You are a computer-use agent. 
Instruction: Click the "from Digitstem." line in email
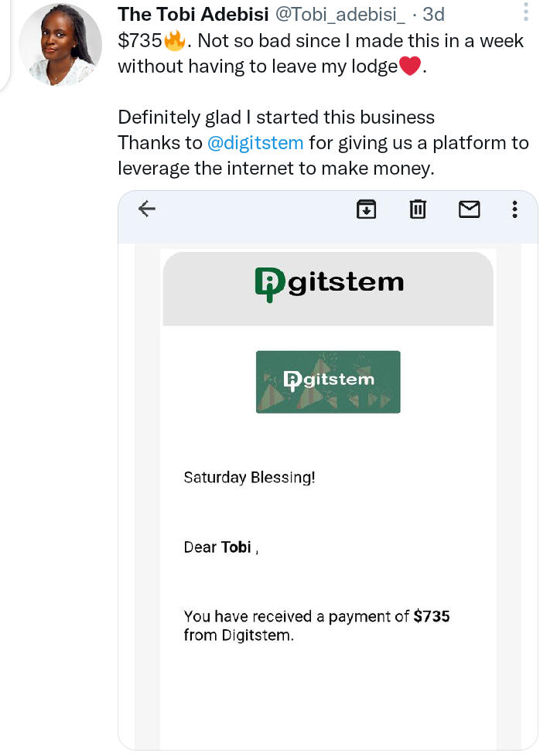(x=238, y=636)
